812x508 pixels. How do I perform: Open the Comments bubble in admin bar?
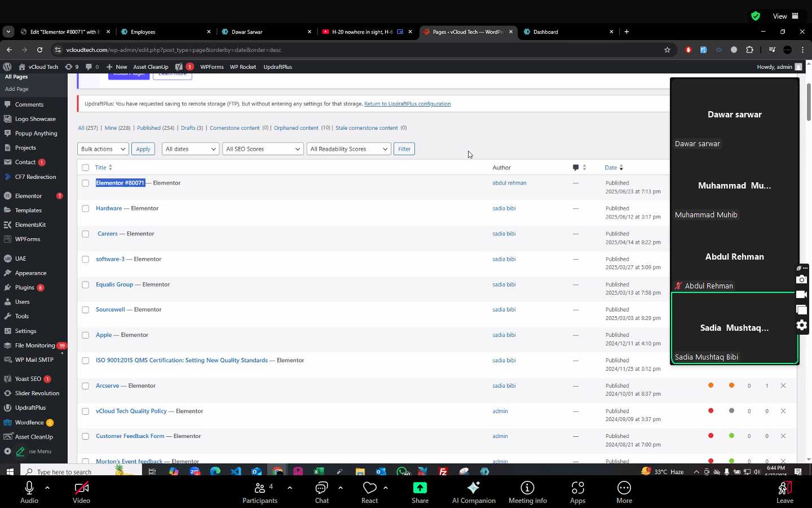(x=92, y=67)
